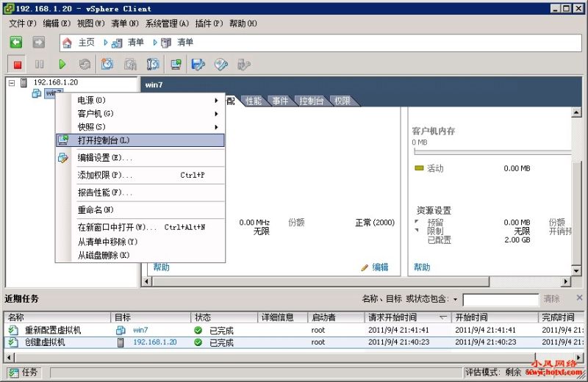Choose 编辑设置 in the context menu
Viewport: 588px width, 382px height.
140,158
